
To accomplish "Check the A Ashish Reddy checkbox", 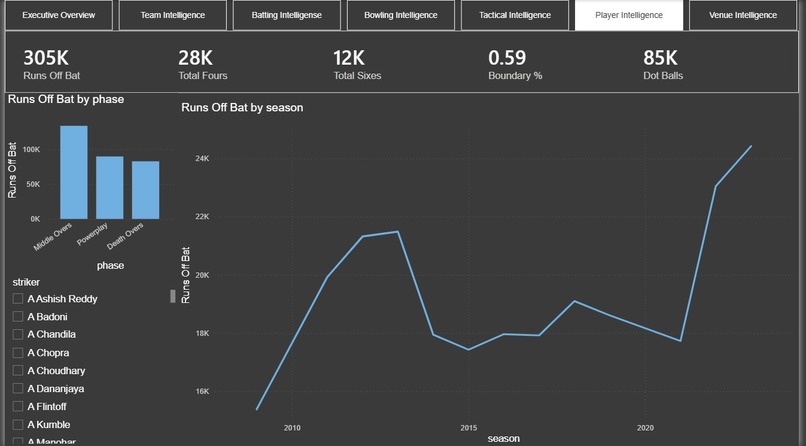I will [18, 299].
